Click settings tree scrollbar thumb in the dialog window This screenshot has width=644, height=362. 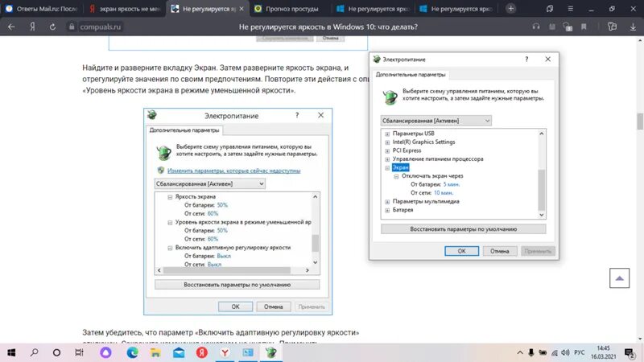point(541,190)
